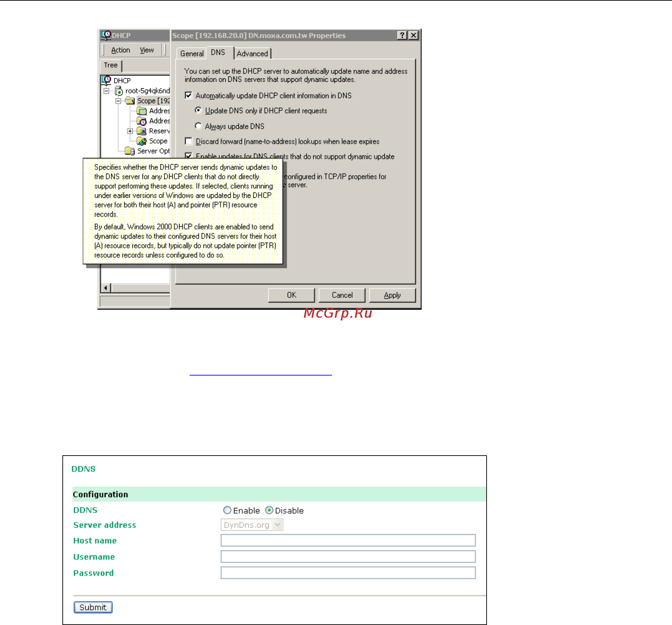
Task: Select Update DNS only if client requests
Action: (x=198, y=110)
